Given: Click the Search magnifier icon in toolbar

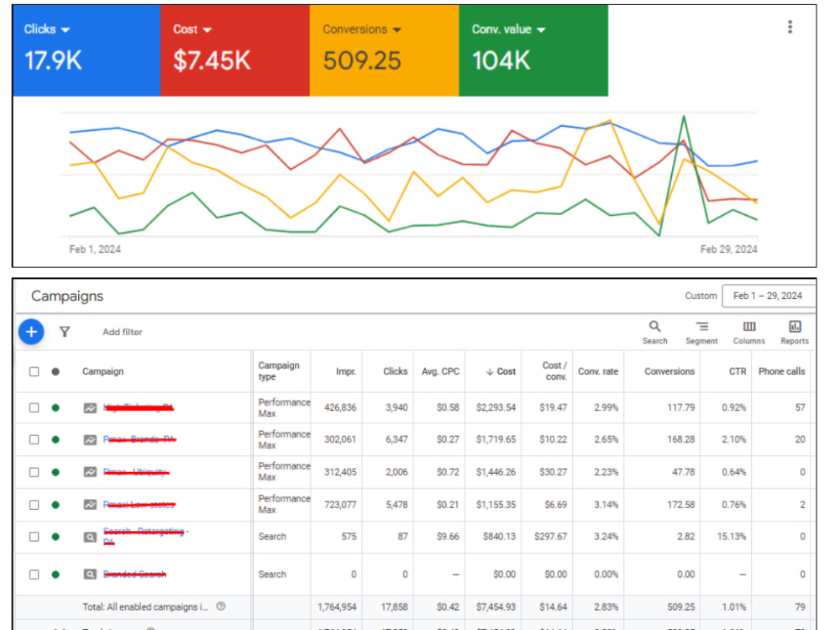Looking at the screenshot, I should pos(654,326).
